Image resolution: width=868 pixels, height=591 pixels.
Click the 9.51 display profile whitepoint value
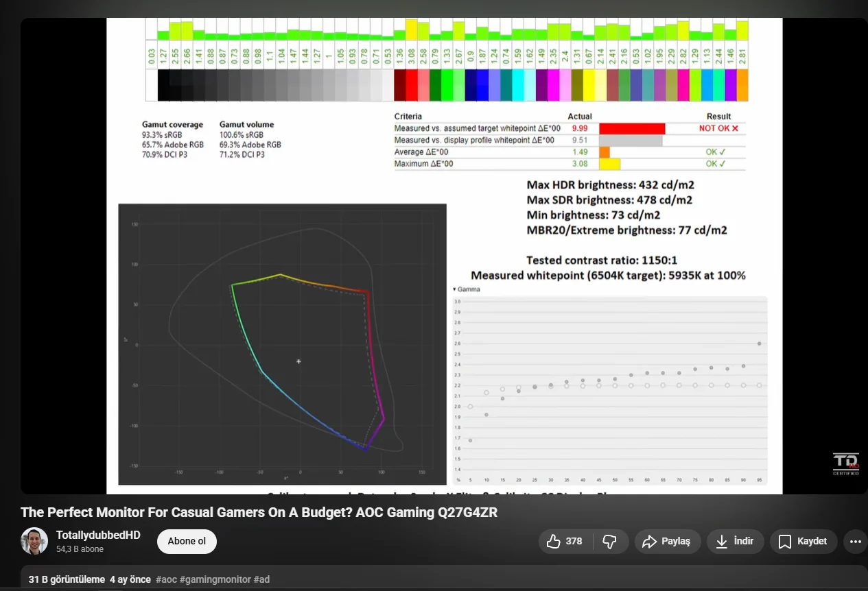coord(580,140)
